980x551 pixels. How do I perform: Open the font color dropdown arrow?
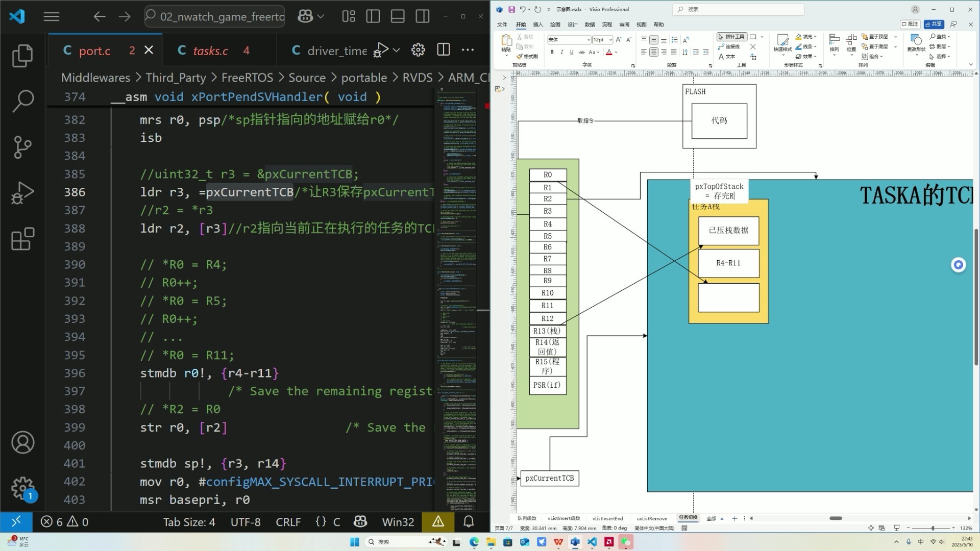click(x=616, y=52)
